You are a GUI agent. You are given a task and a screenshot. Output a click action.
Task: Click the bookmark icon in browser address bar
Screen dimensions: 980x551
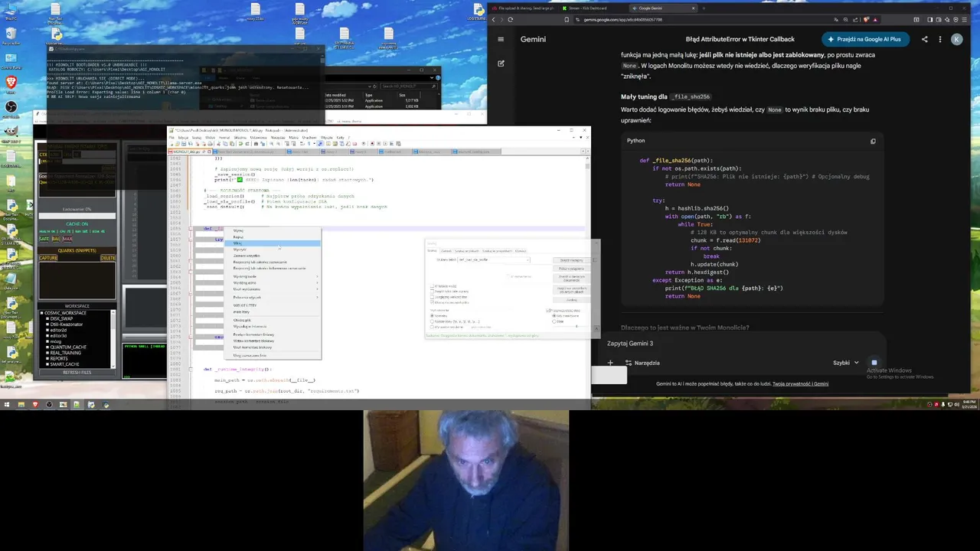coord(567,19)
